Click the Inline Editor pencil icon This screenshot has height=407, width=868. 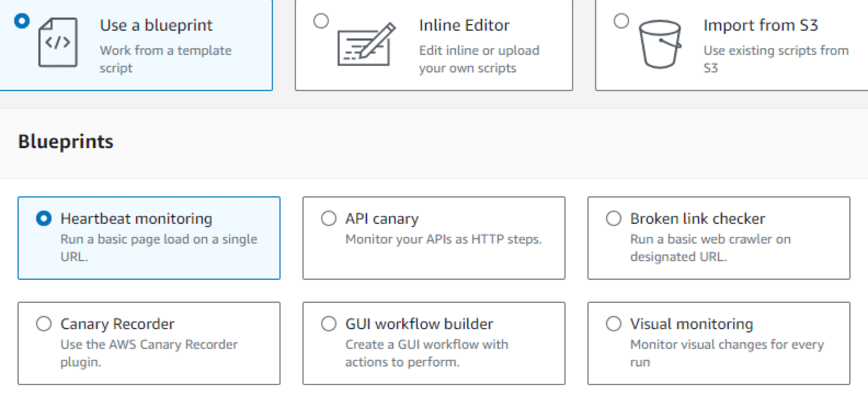pyautogui.click(x=367, y=44)
